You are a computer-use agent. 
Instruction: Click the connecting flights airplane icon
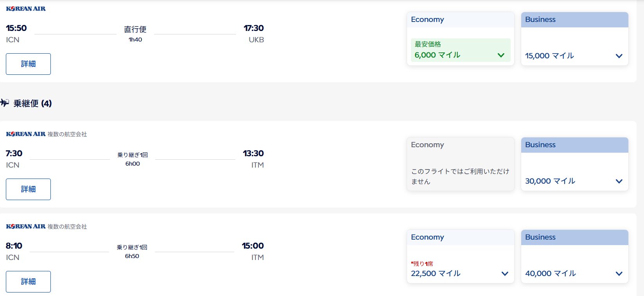coord(5,103)
